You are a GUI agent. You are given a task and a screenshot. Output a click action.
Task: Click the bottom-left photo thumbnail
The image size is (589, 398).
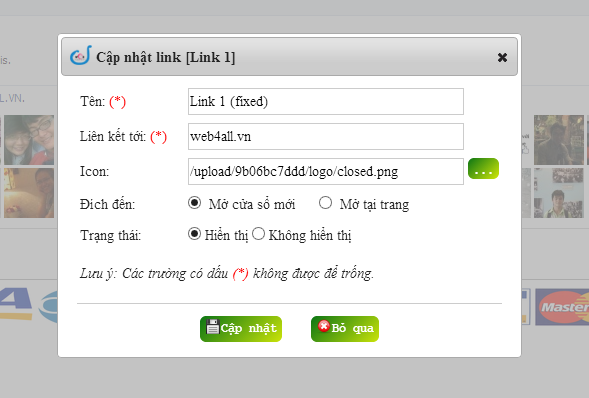tap(29, 193)
